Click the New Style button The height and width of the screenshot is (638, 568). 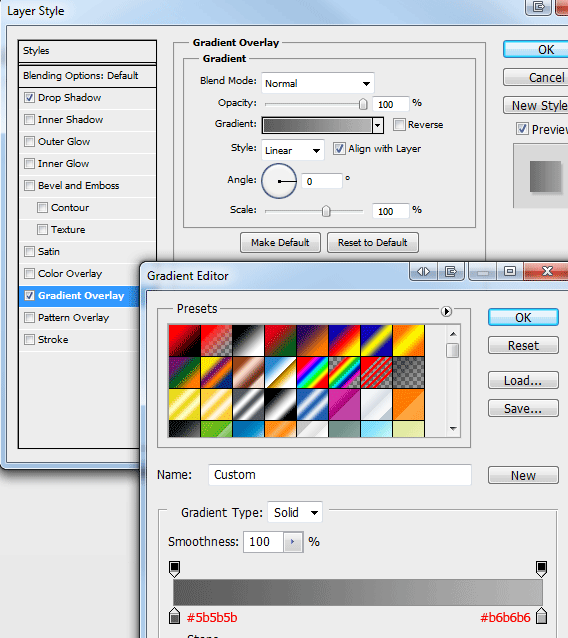[x=535, y=105]
